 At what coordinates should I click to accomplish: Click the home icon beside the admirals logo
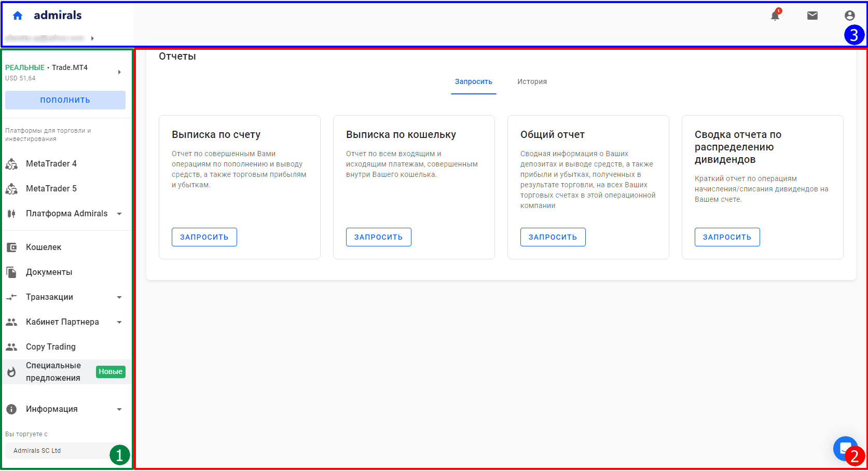(x=18, y=16)
